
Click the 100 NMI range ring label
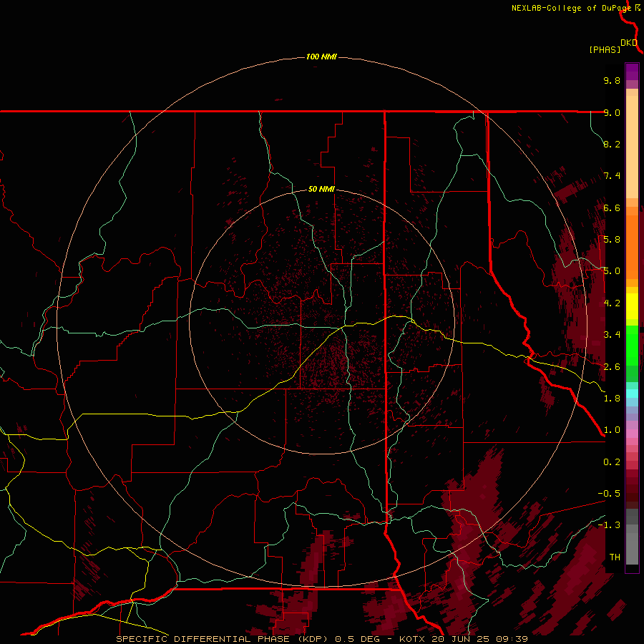point(321,57)
